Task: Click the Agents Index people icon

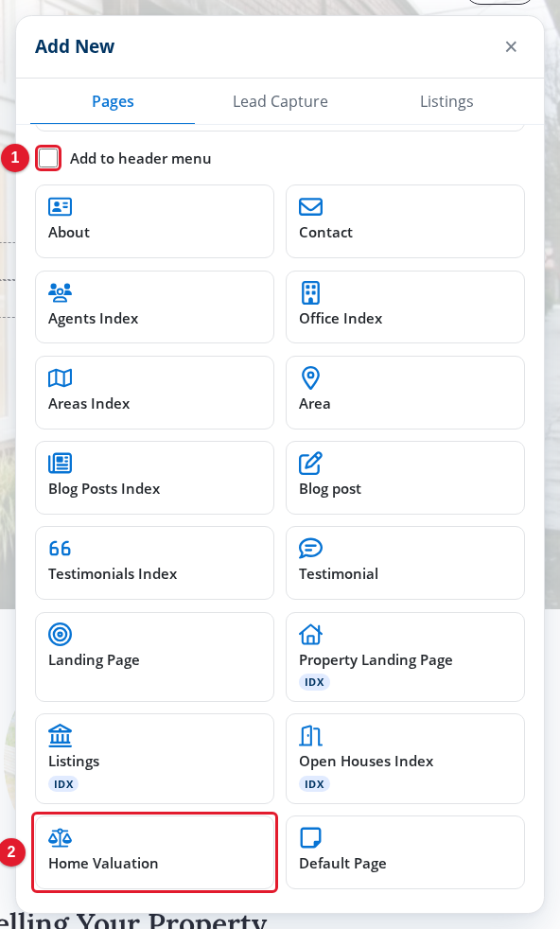Action: [60, 292]
